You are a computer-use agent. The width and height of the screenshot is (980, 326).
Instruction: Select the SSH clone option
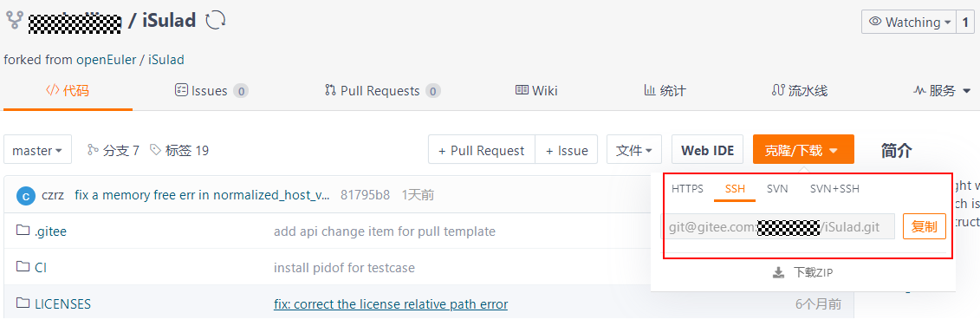(x=735, y=188)
